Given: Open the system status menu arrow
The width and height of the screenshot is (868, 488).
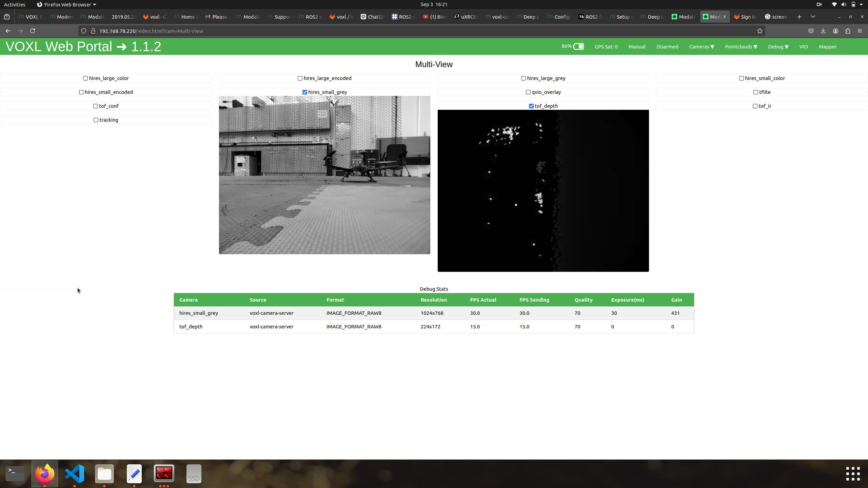Looking at the screenshot, I should [x=861, y=4].
